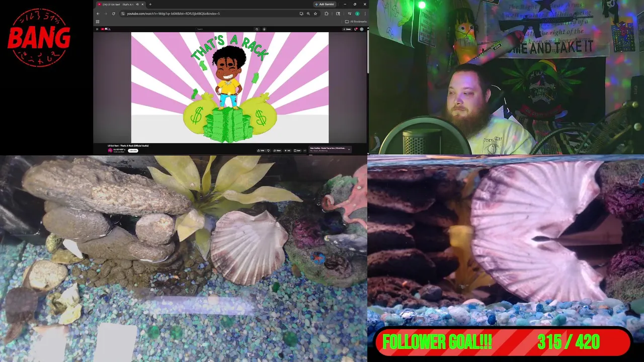
Task: Open YouTube notifications bell
Action: 356,29
